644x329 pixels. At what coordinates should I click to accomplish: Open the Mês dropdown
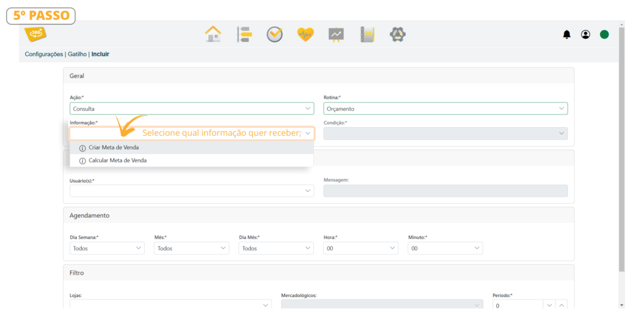point(192,248)
